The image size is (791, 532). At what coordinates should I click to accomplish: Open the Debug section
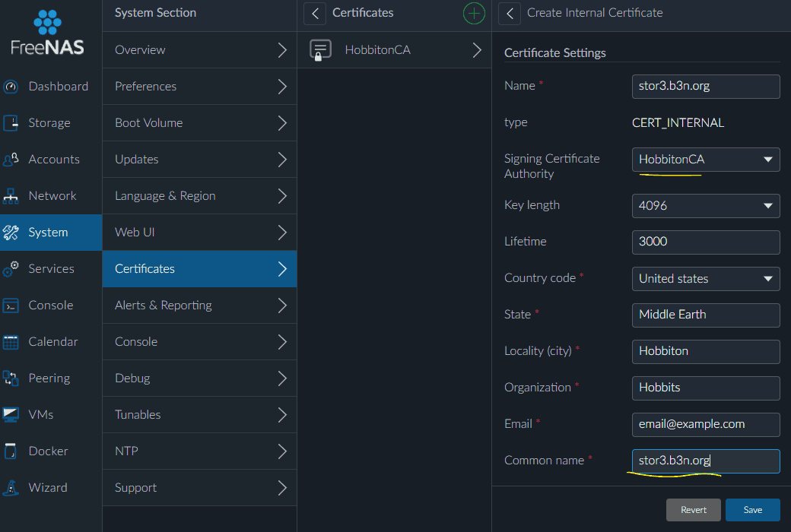pos(200,378)
